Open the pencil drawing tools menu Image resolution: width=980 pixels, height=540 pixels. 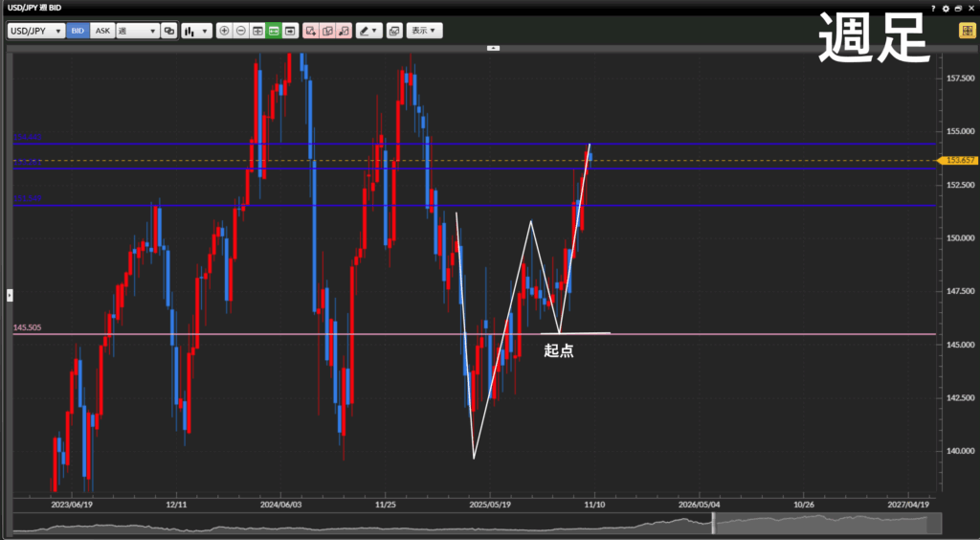coord(368,31)
